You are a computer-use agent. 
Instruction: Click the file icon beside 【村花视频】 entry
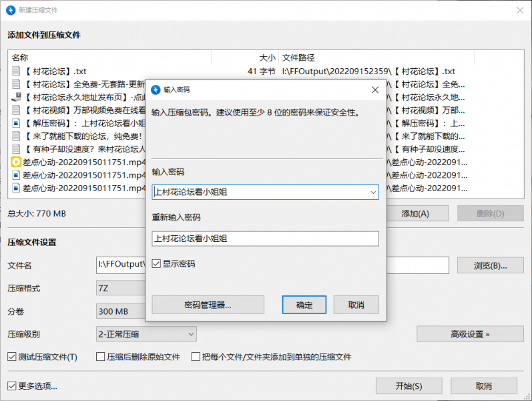[x=17, y=110]
